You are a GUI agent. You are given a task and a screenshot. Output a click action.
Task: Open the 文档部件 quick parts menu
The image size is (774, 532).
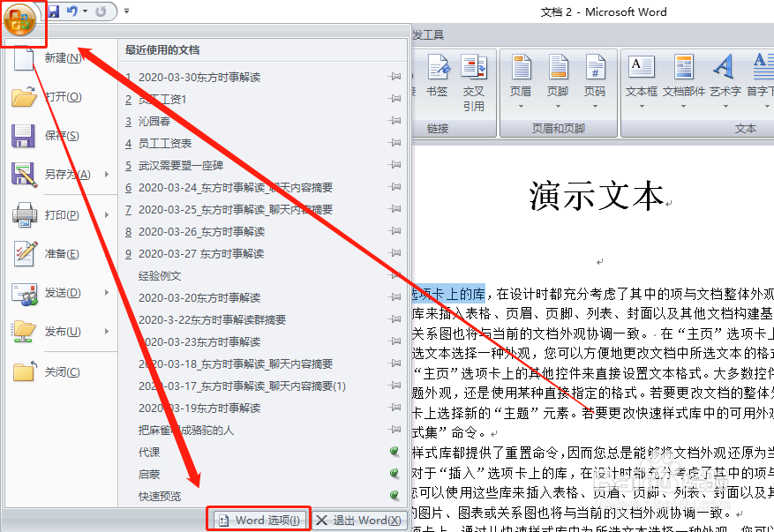684,82
